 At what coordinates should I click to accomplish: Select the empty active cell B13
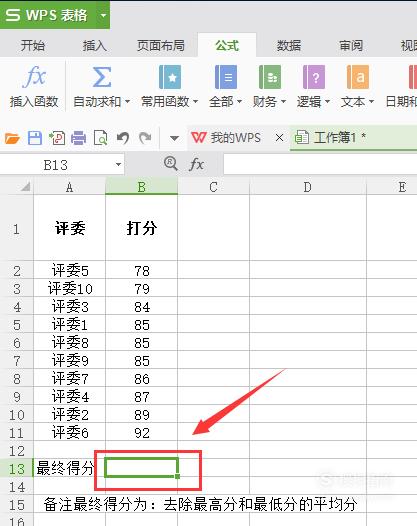[x=142, y=467]
